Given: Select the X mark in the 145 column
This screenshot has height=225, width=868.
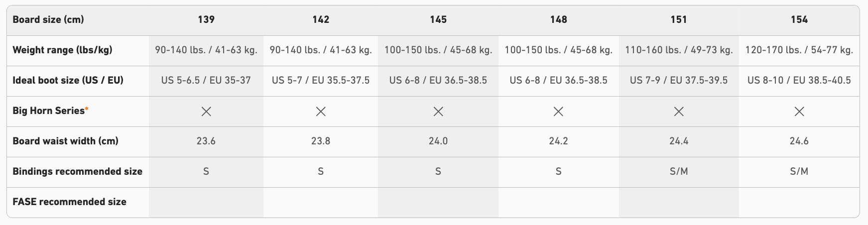Looking at the screenshot, I should point(438,112).
